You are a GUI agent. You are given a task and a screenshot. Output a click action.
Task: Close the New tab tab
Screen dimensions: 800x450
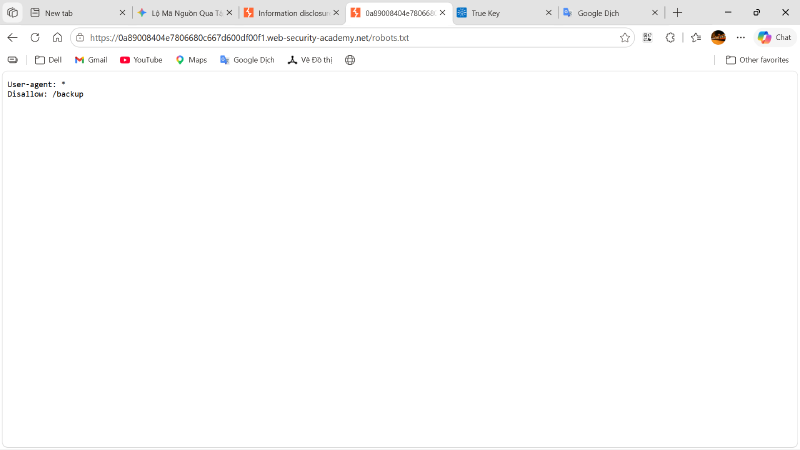click(x=122, y=13)
